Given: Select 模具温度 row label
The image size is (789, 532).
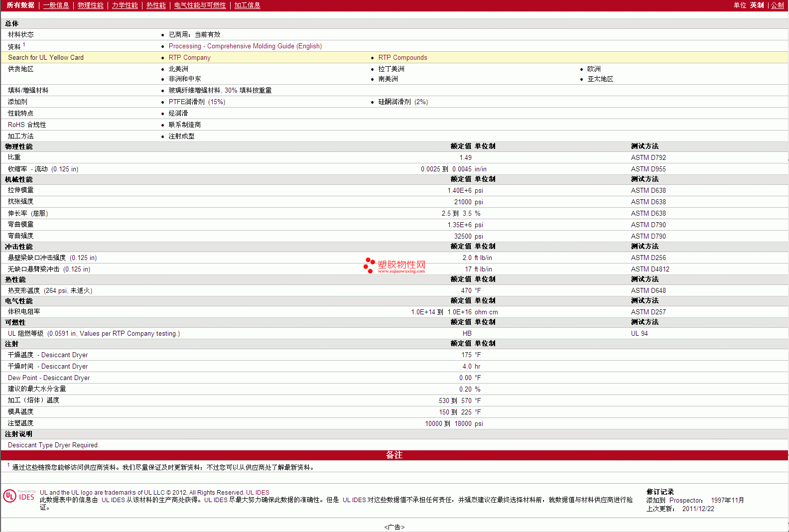Looking at the screenshot, I should coord(20,411).
